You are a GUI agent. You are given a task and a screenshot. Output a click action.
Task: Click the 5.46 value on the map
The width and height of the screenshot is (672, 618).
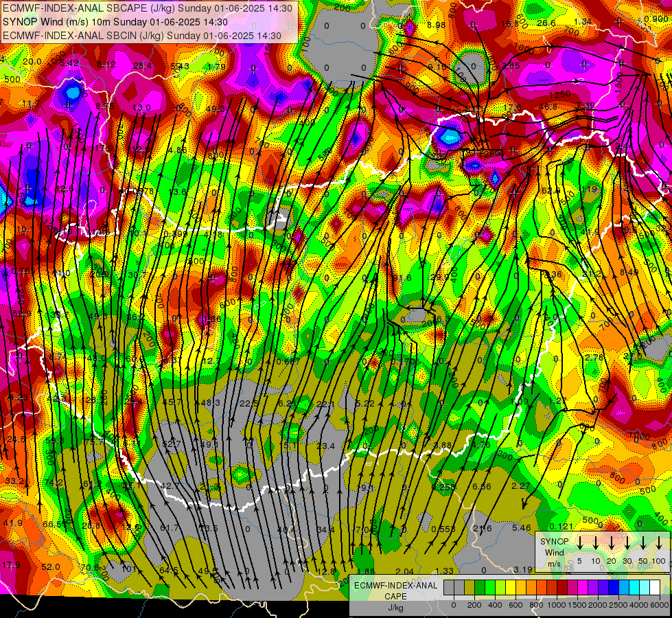coord(521,527)
